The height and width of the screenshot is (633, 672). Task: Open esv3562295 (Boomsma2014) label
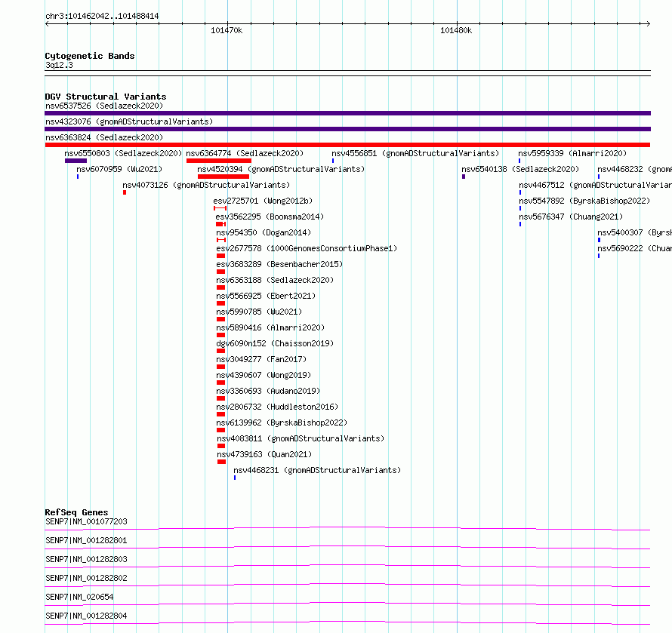pyautogui.click(x=270, y=217)
